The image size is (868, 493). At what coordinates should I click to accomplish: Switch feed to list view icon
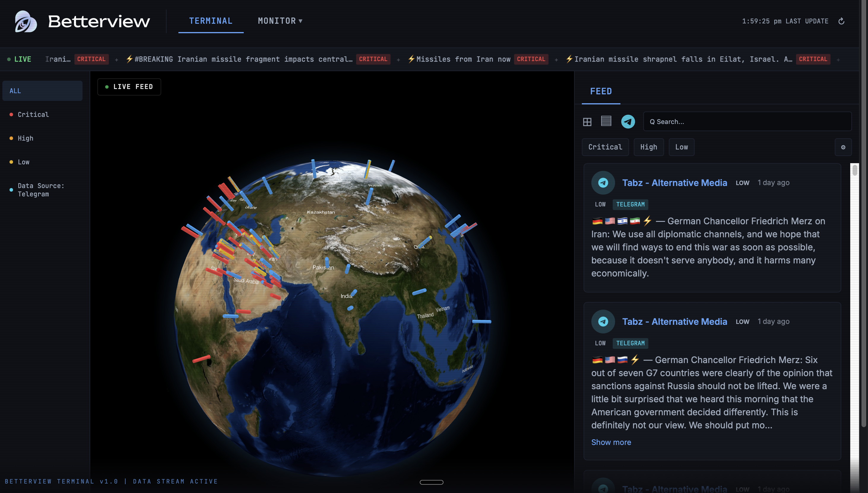pos(606,121)
